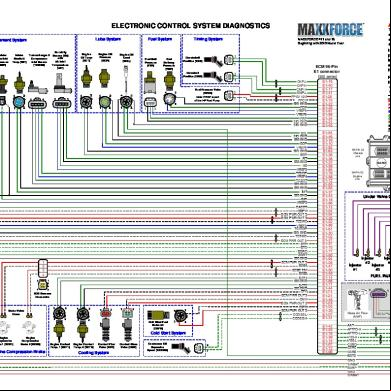The height and width of the screenshot is (391, 391).
Task: Click the MAXXFORCE logo
Action: (330, 30)
